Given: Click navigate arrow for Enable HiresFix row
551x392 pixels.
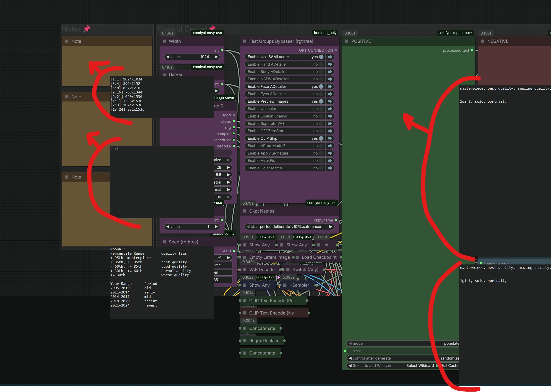Looking at the screenshot, I should [x=330, y=160].
